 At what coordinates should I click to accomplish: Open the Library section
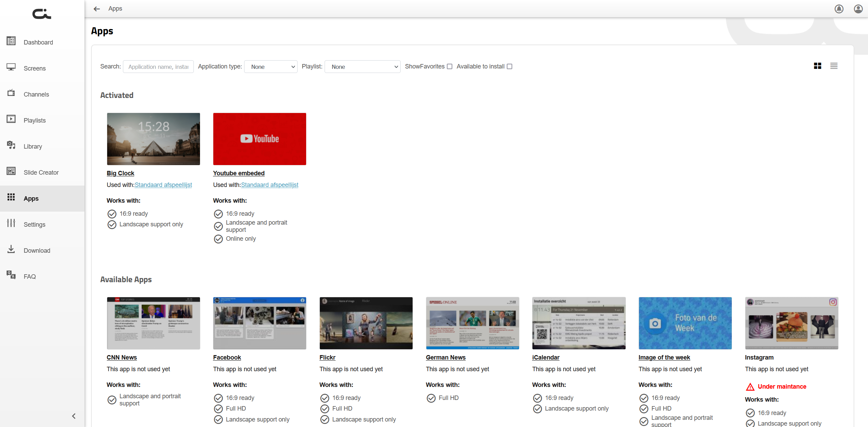click(33, 146)
